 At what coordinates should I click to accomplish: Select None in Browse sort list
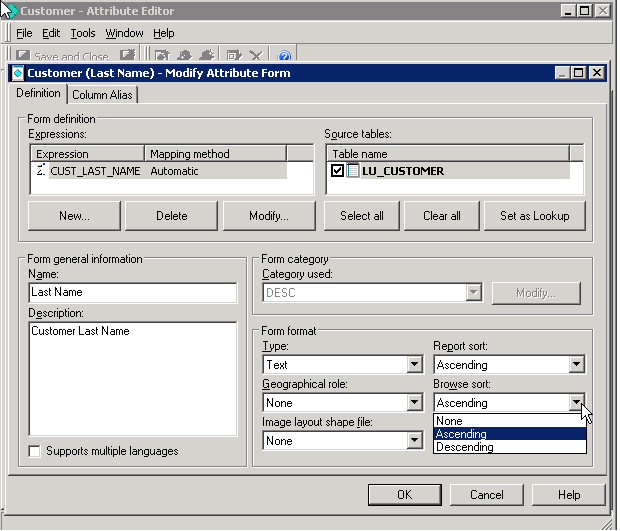(x=449, y=421)
